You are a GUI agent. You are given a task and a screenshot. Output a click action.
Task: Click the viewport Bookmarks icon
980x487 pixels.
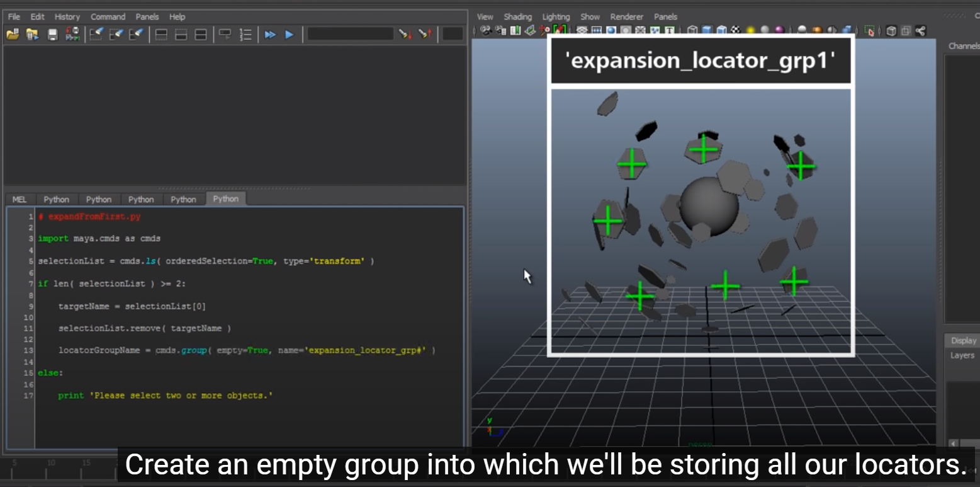pyautogui.click(x=515, y=30)
